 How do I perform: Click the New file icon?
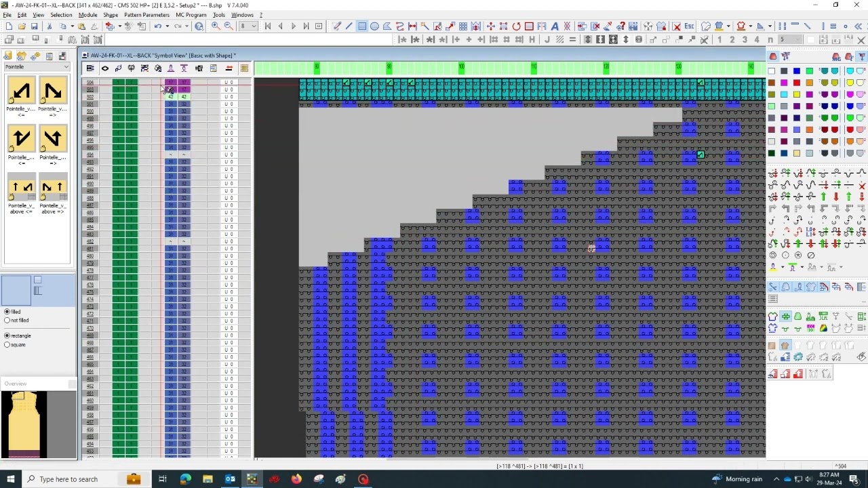[x=9, y=26]
